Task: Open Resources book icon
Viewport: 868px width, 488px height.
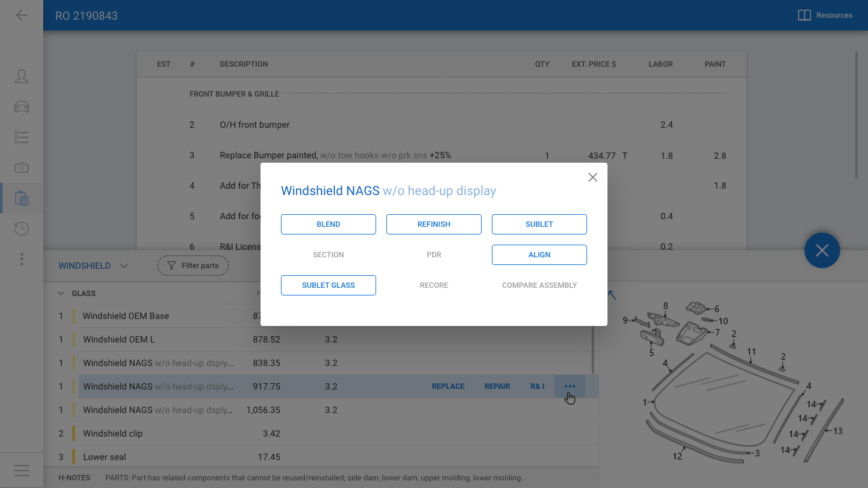Action: (x=804, y=15)
